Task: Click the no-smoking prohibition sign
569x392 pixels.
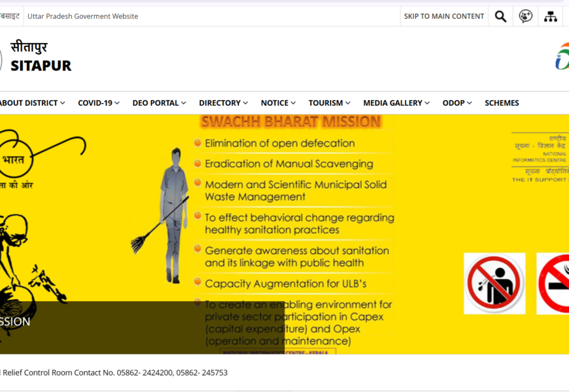Action: point(553,284)
